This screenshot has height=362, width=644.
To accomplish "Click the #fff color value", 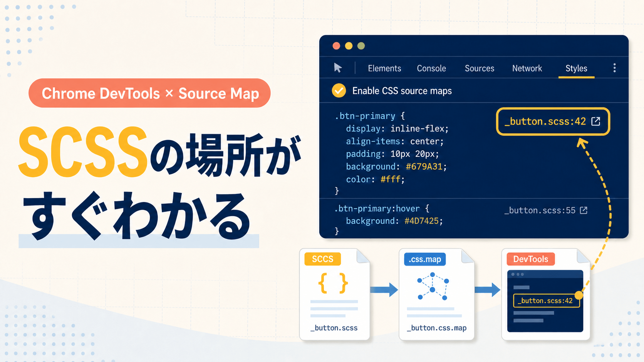I will pos(390,179).
